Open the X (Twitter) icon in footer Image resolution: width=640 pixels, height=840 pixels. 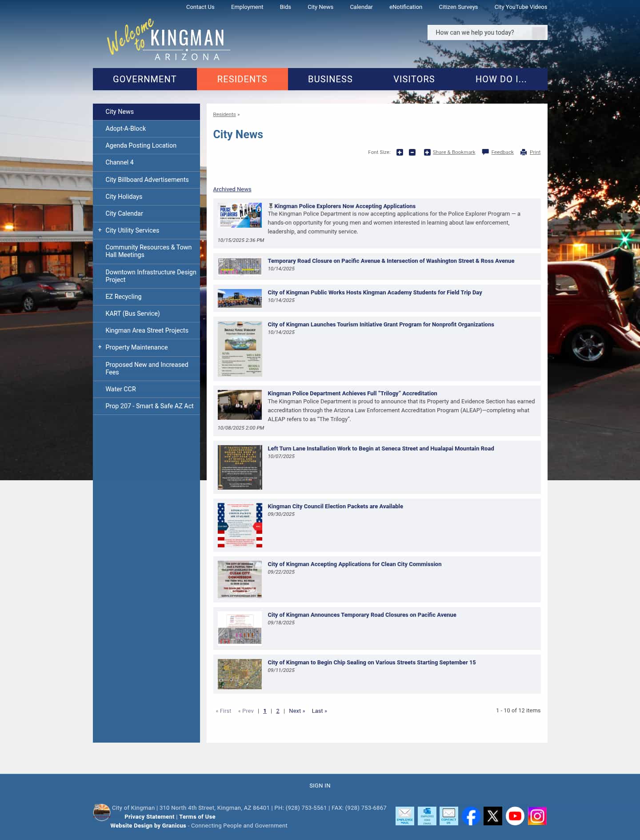492,816
